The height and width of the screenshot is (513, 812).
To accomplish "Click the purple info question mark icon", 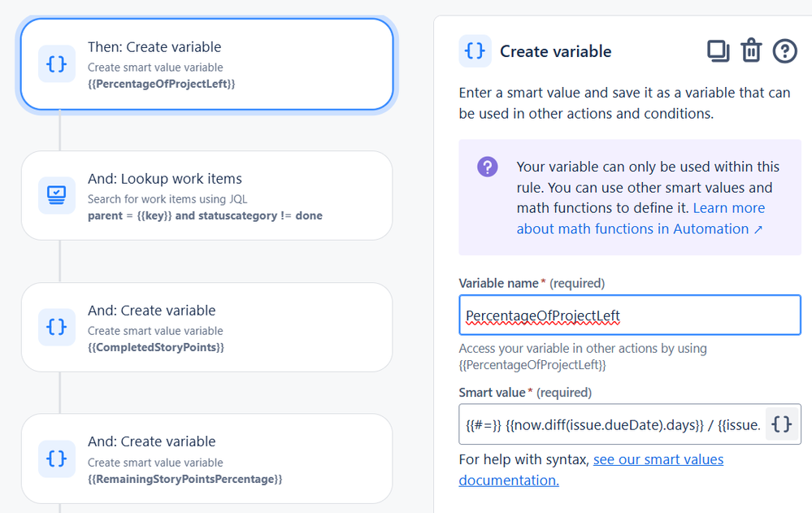I will tap(488, 167).
